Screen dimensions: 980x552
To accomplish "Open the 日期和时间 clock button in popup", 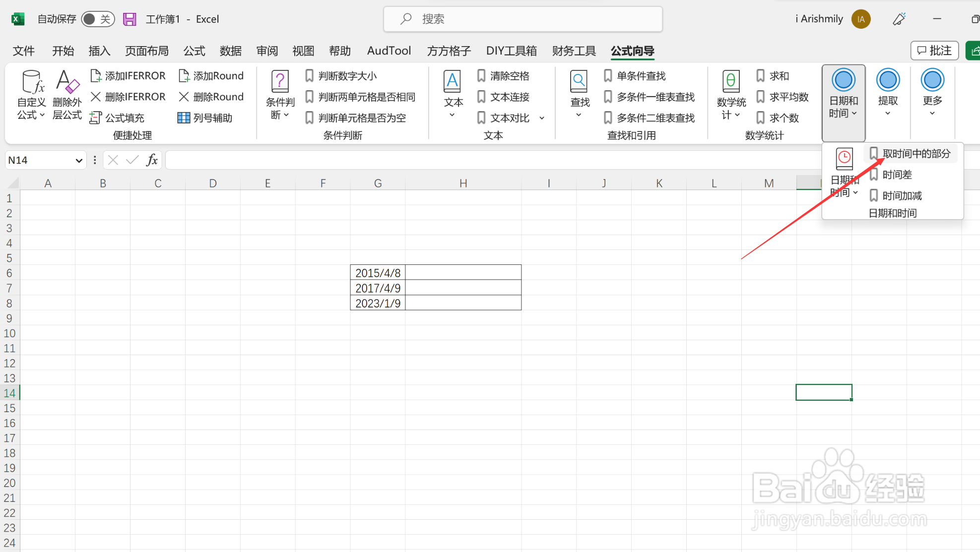I will click(844, 173).
